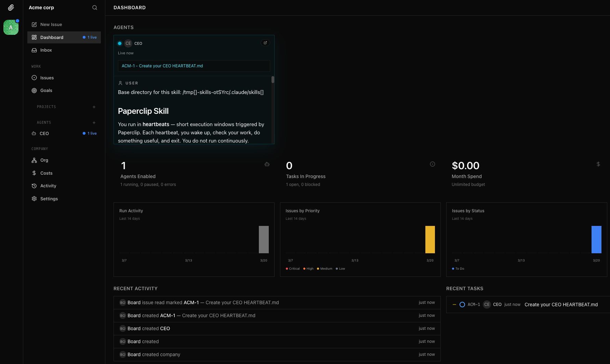Open ACM-1 Create your CEO HEARTBEAT.md link

[x=162, y=66]
